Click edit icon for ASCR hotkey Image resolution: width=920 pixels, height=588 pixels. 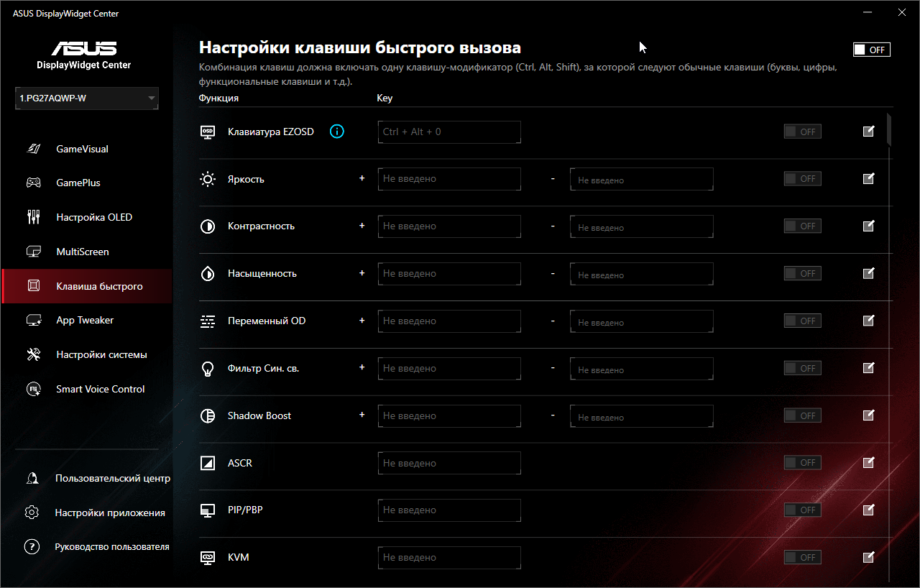(868, 463)
